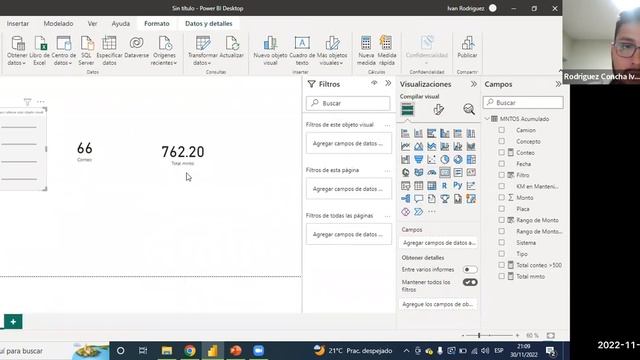Open File Explorer from the taskbar
Image resolution: width=640 pixels, height=360 pixels.
[167, 351]
